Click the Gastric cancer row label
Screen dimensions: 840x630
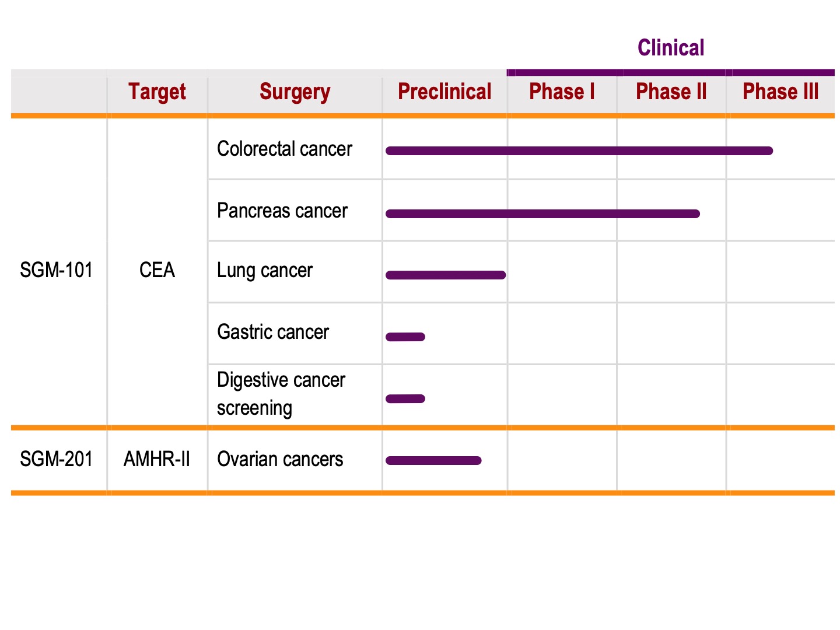point(273,332)
